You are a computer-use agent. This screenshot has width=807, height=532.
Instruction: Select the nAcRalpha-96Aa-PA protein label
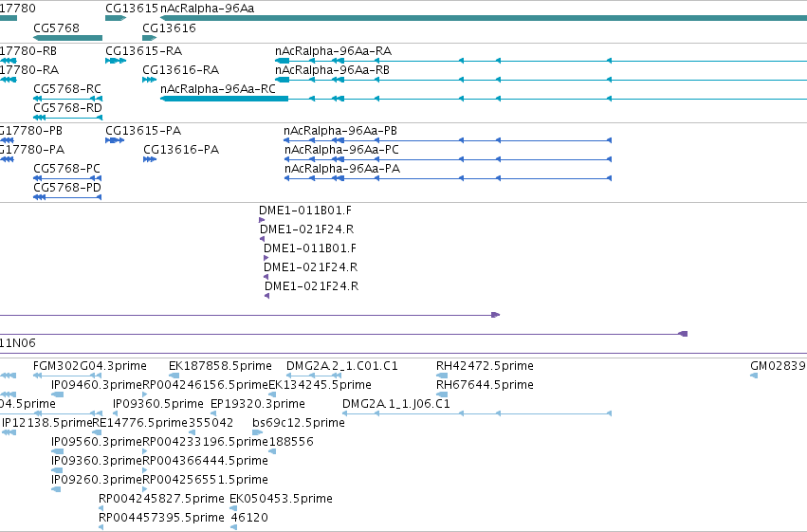point(342,169)
